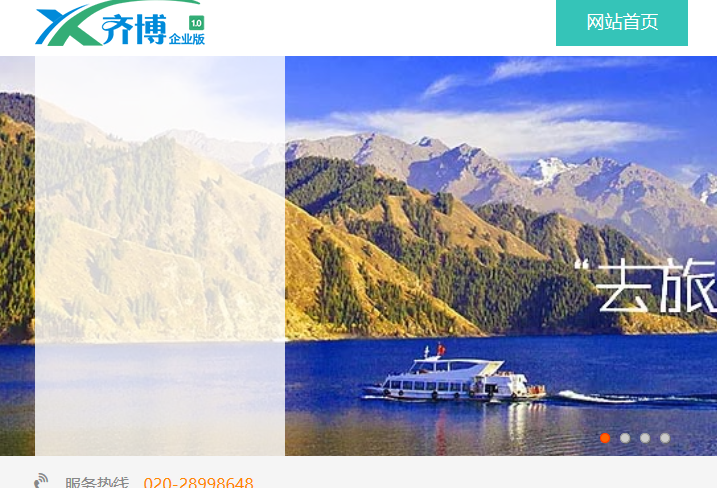Click the 企业版 label under the logo
717x488 pixels.
coord(187,39)
